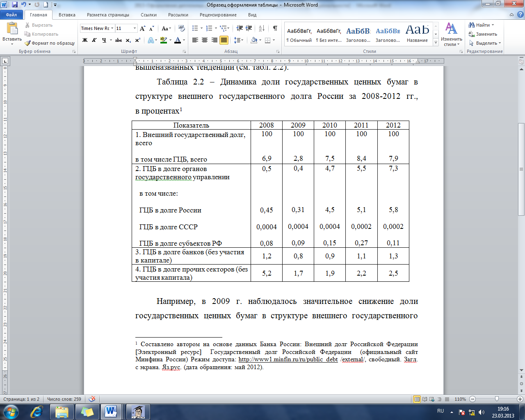Apply strikethrough text formatting
The image size is (525, 420).
coord(119,40)
